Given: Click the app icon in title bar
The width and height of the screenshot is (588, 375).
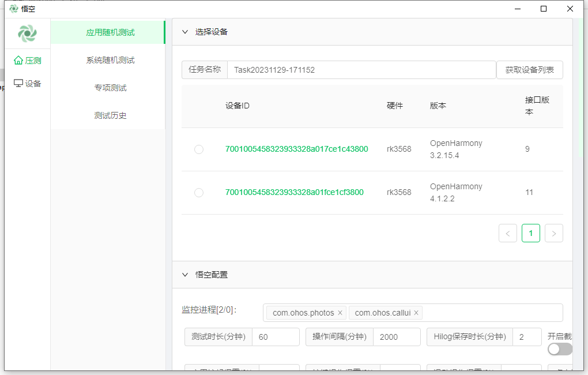Looking at the screenshot, I should point(14,9).
